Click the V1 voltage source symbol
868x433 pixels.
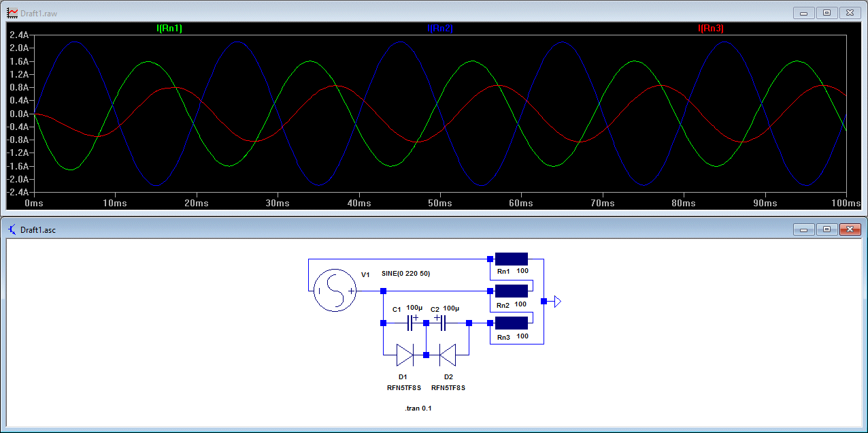click(x=333, y=291)
